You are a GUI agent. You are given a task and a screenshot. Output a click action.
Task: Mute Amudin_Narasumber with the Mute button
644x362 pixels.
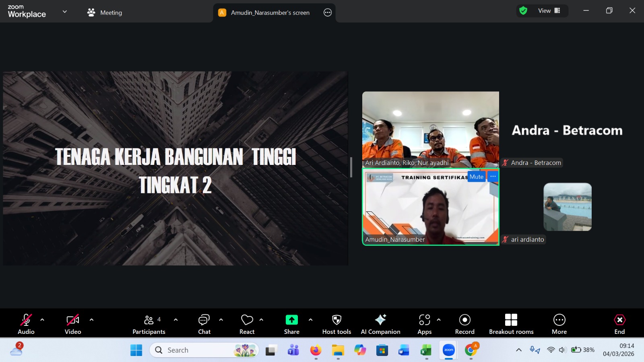coord(476,177)
